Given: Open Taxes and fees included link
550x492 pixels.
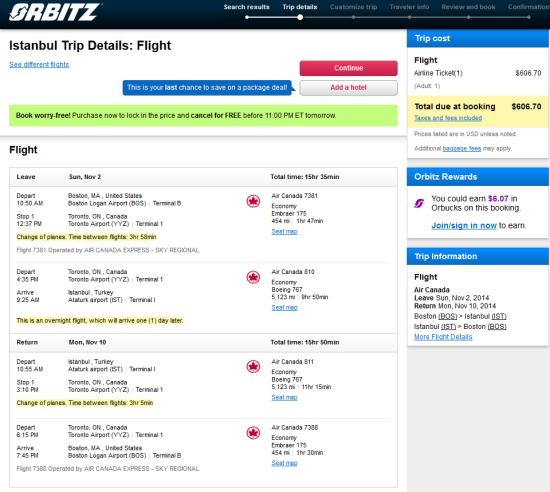Looking at the screenshot, I should 448,118.
